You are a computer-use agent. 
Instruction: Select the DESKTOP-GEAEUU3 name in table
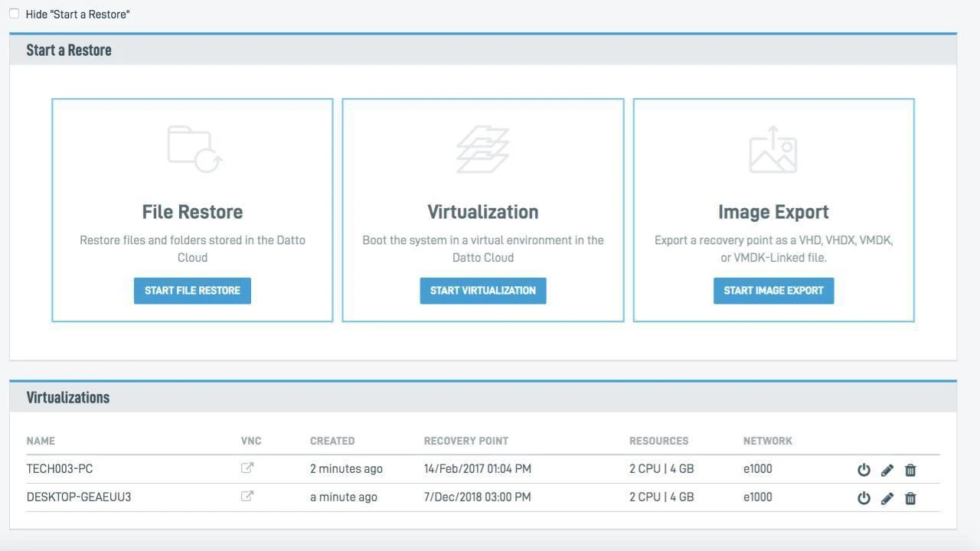(x=79, y=497)
